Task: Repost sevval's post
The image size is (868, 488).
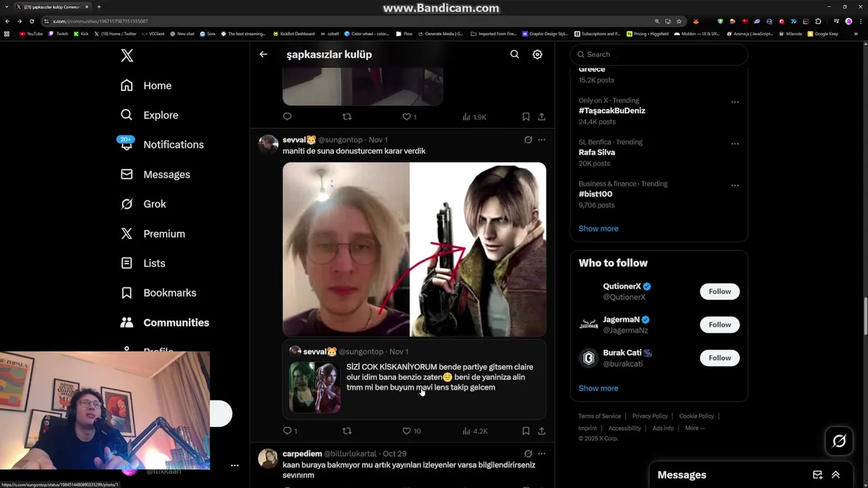Action: pyautogui.click(x=347, y=431)
